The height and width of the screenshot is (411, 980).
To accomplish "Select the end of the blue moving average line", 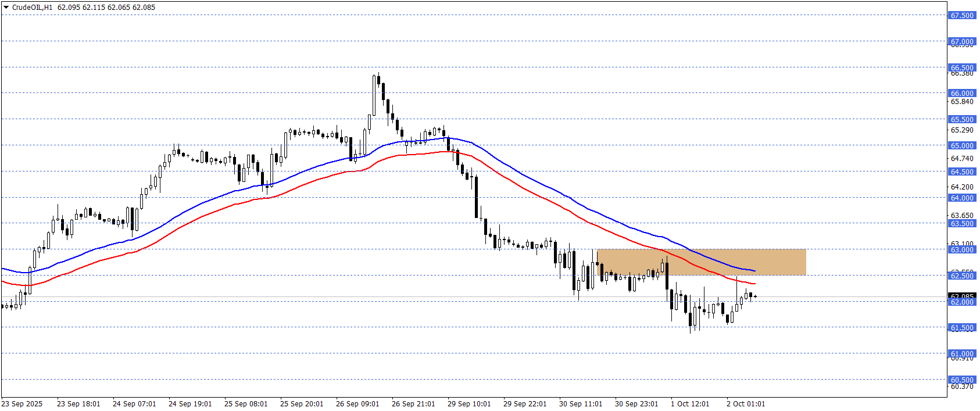I will pos(754,271).
